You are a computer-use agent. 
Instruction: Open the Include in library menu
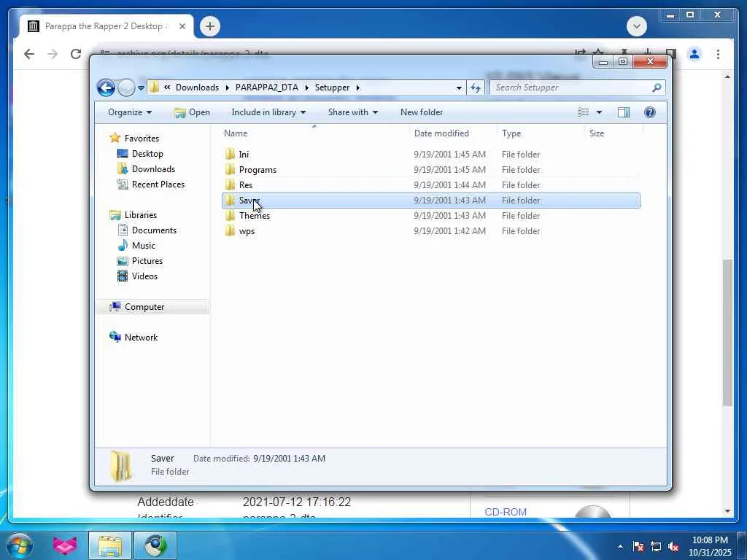coord(268,112)
